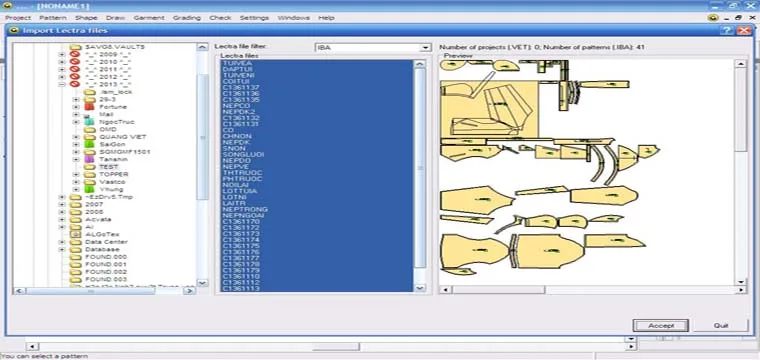The image size is (760, 360).
Task: Click the teal NgocTruc folder icon
Action: tap(89, 122)
